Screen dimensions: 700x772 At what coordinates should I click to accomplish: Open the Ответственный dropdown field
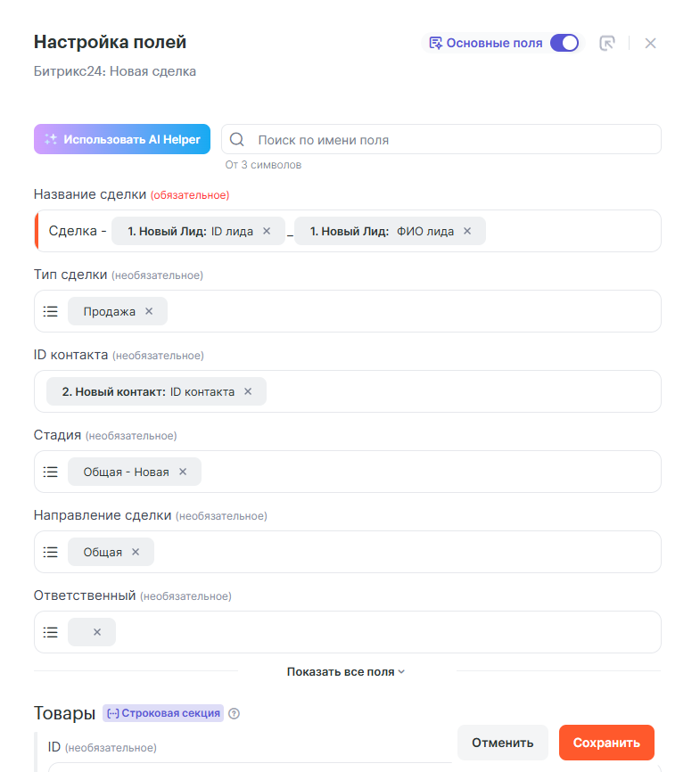[383, 632]
